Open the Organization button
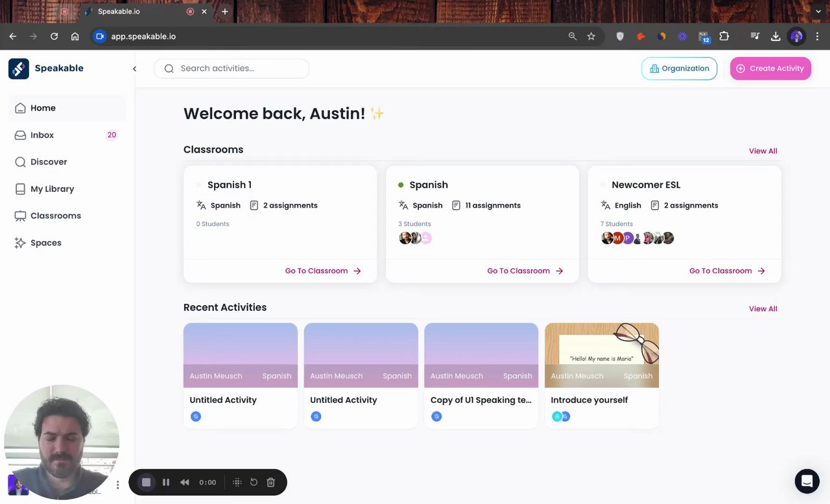Viewport: 830px width, 504px height. pos(679,69)
